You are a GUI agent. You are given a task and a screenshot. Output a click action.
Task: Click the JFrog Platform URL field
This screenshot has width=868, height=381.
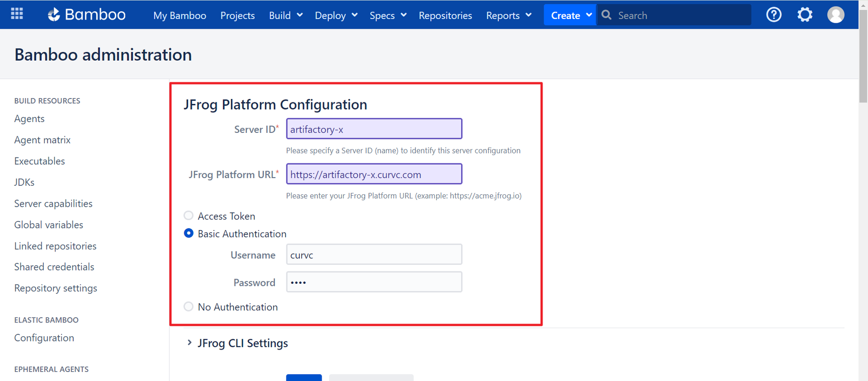[374, 174]
